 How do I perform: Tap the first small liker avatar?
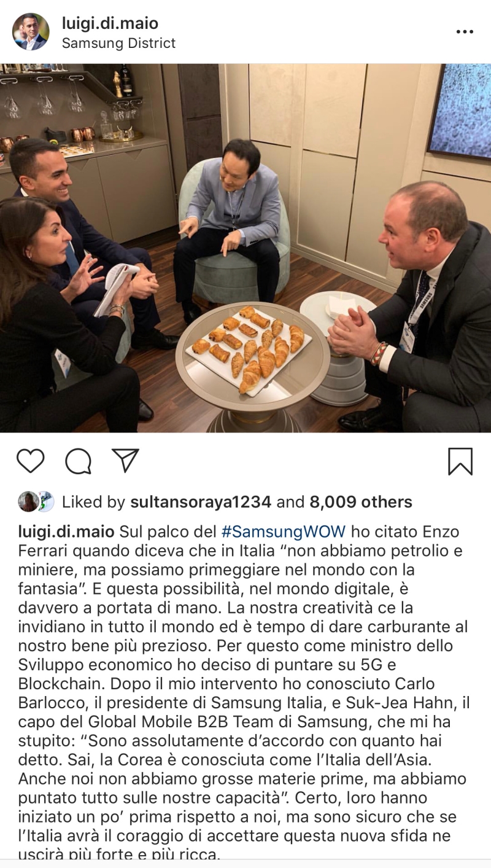coord(28,502)
